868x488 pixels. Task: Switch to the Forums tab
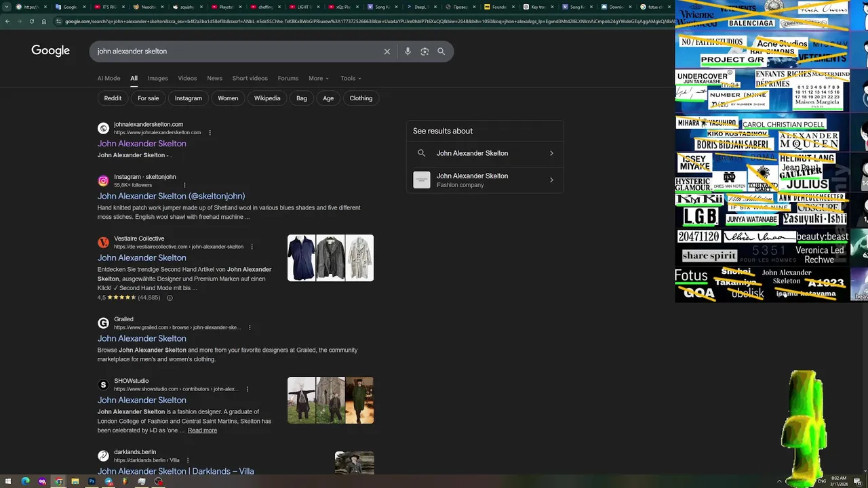click(288, 79)
